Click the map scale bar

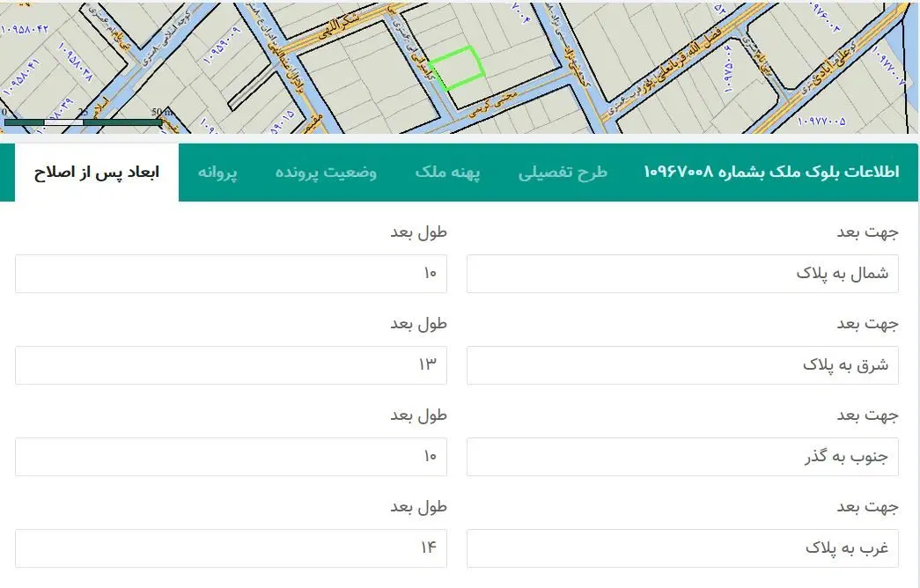(83, 122)
